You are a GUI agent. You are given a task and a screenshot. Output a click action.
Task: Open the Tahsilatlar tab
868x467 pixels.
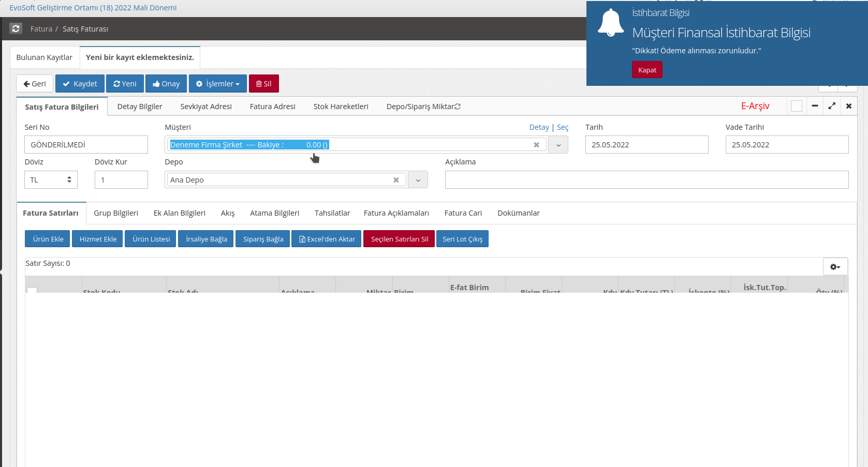pos(332,213)
